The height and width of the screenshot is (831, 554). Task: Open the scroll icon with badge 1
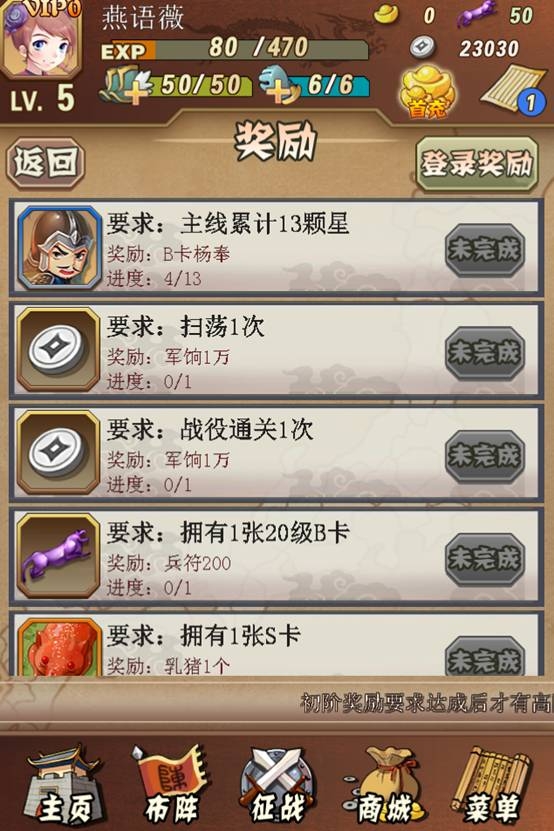tap(514, 89)
